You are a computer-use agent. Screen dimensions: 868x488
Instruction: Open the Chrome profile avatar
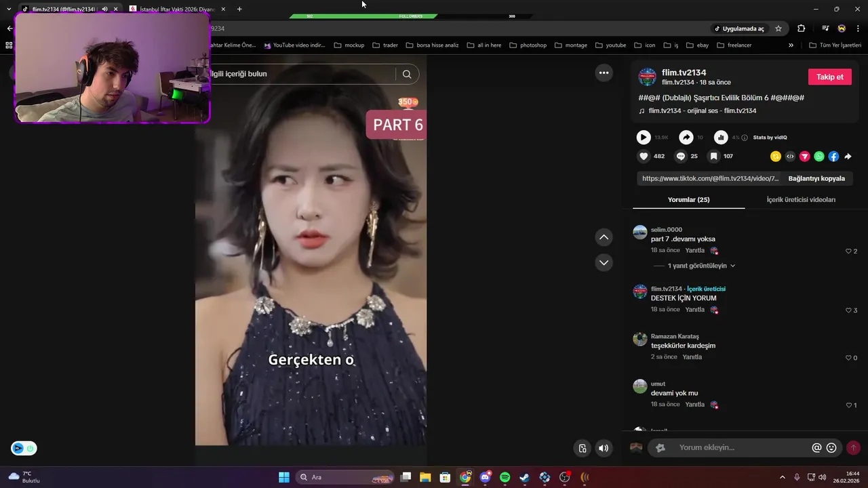tap(842, 28)
